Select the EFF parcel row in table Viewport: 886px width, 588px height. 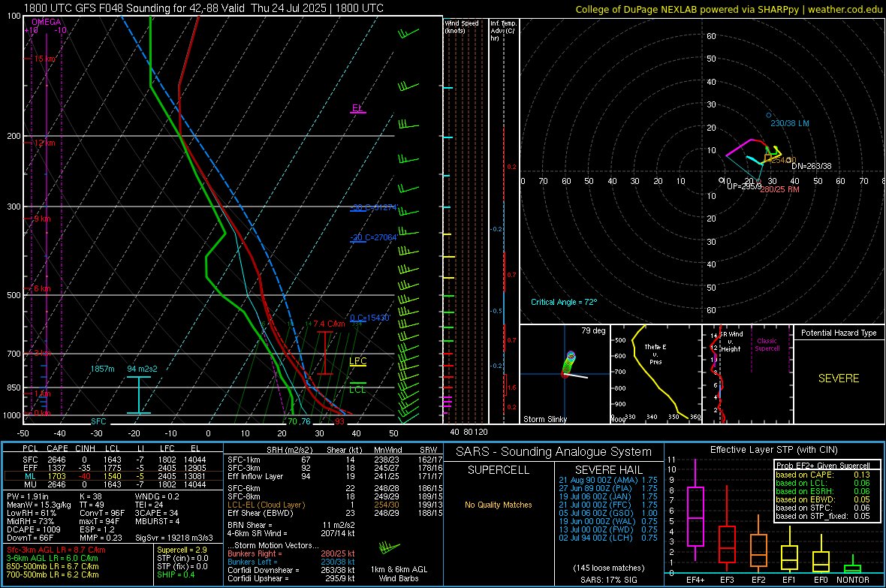113,468
